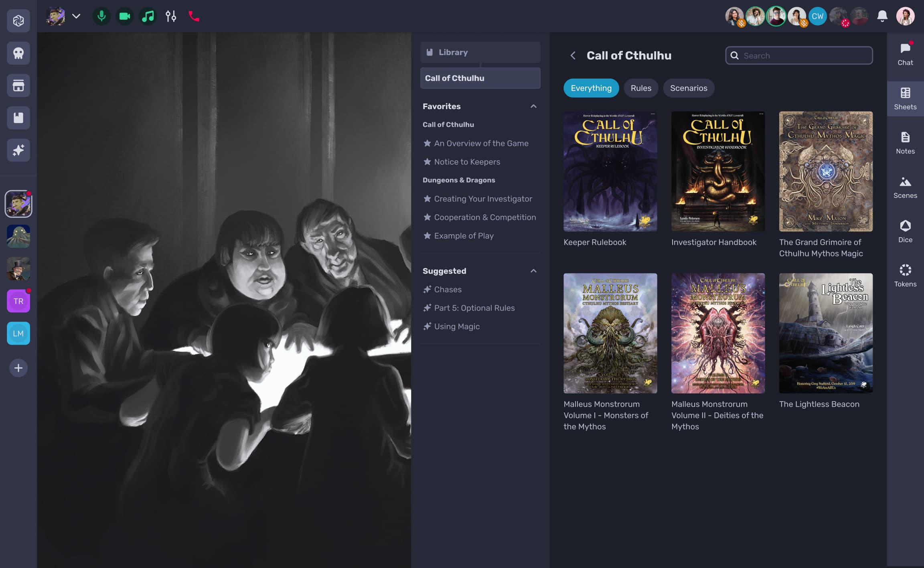Viewport: 924px width, 568px height.
Task: Open favorite Cooperation & Competition
Action: coord(485,217)
